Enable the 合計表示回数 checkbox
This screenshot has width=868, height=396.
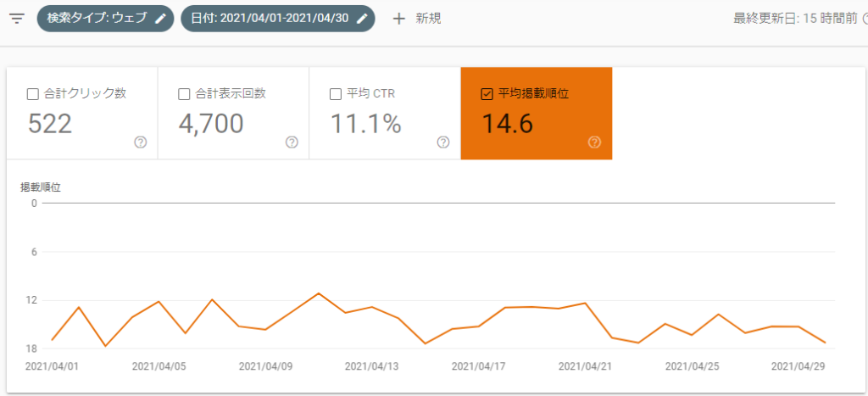tap(184, 94)
